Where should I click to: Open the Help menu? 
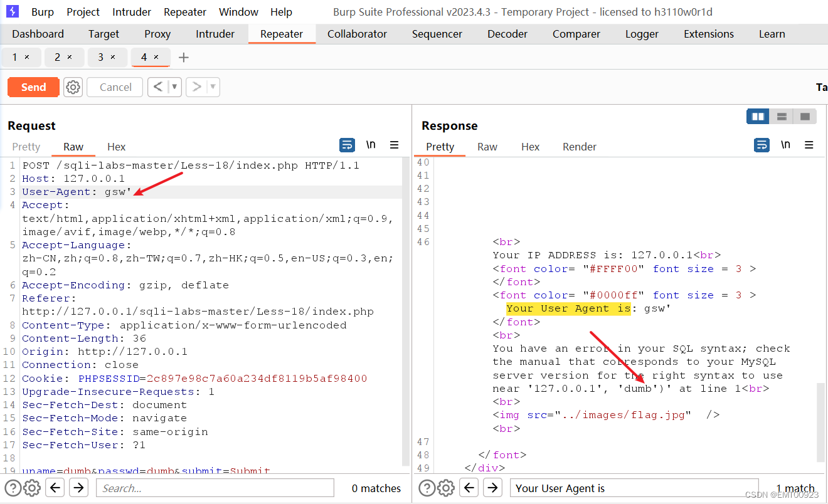pos(281,12)
